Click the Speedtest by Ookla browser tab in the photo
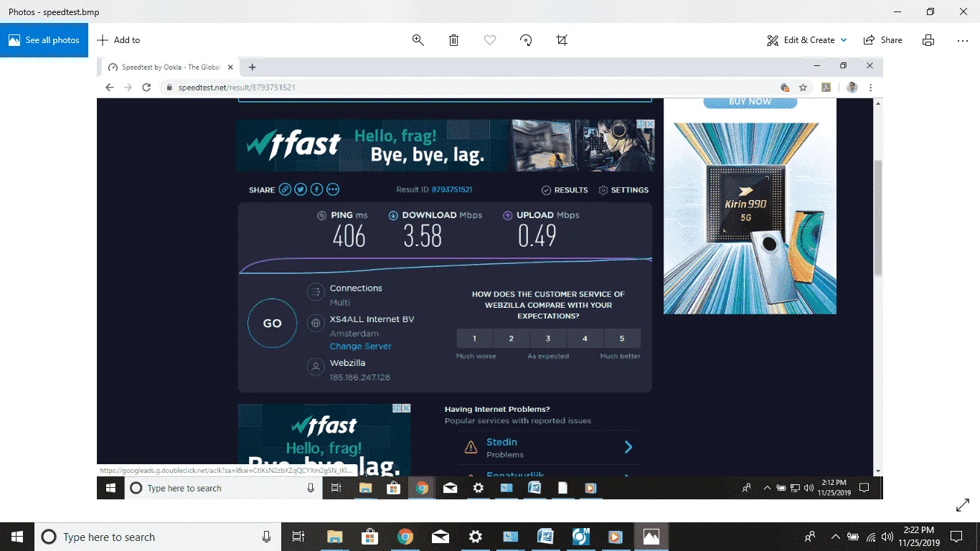Screen dimensions: 980x551 click(x=170, y=67)
